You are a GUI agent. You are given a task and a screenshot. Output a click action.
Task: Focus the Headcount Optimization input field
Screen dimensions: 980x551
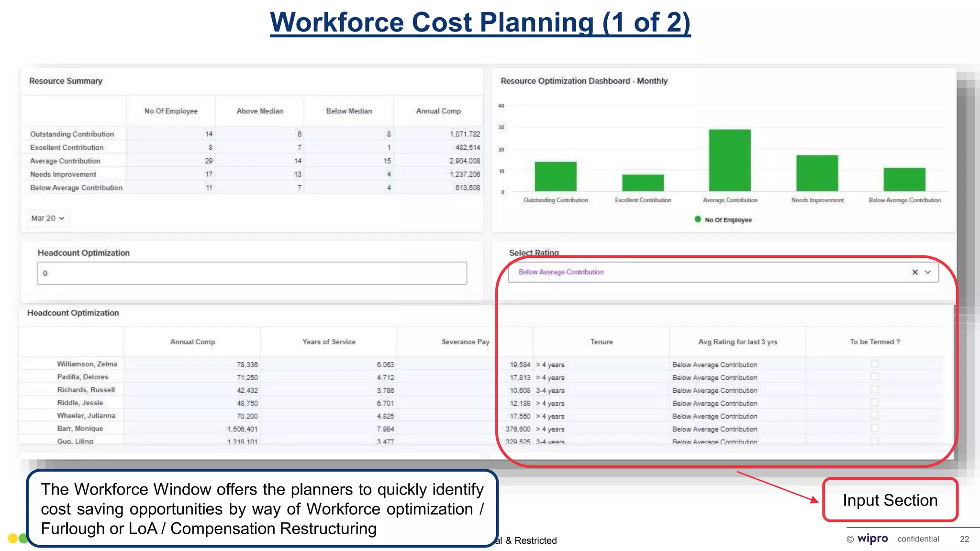coord(252,273)
